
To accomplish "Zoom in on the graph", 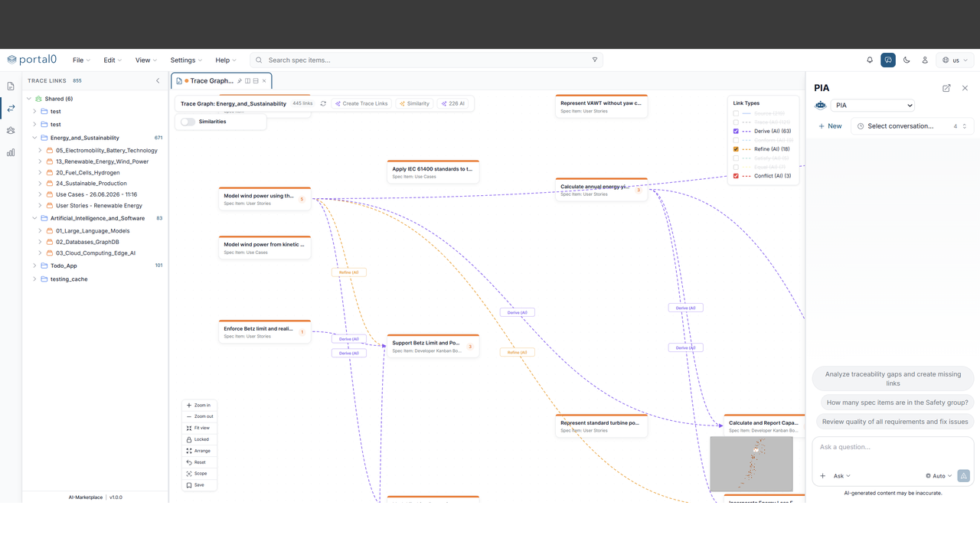I will tap(199, 405).
